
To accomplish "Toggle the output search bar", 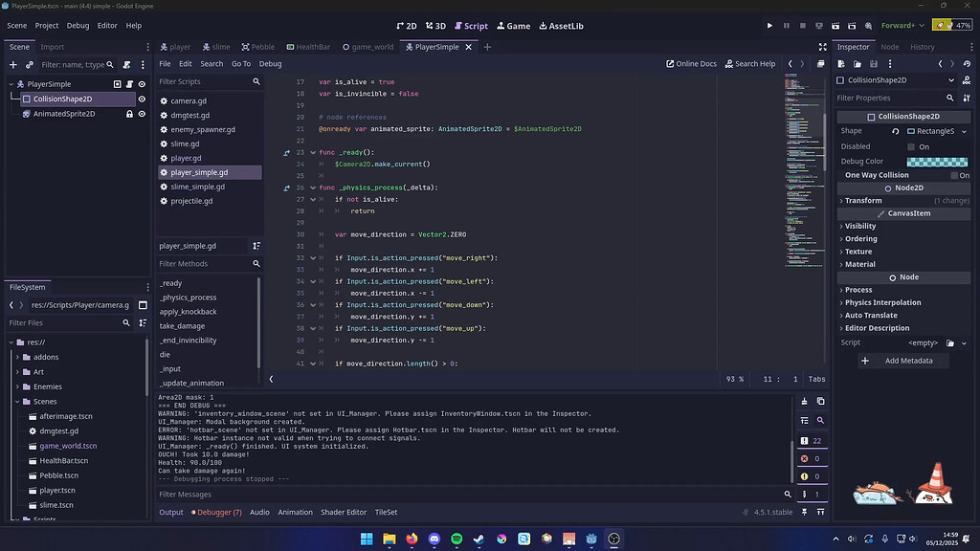I will click(x=820, y=421).
